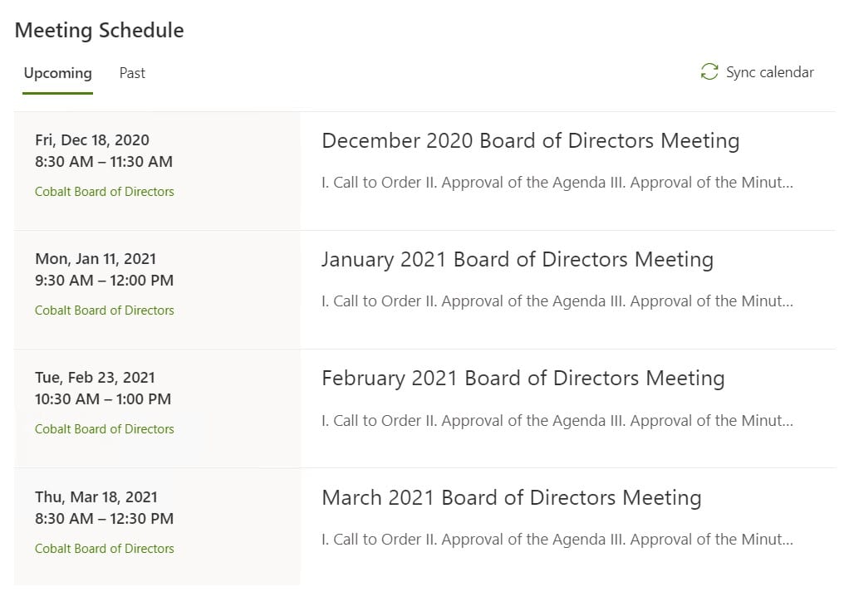The image size is (849, 616).
Task: Open December 2020 Board of Directors Meeting
Action: coord(530,141)
